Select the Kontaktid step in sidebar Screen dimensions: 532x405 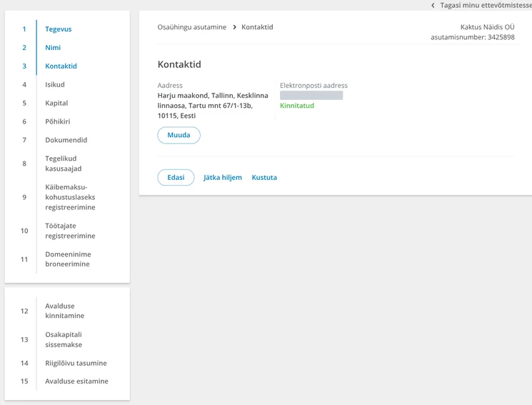pos(61,66)
